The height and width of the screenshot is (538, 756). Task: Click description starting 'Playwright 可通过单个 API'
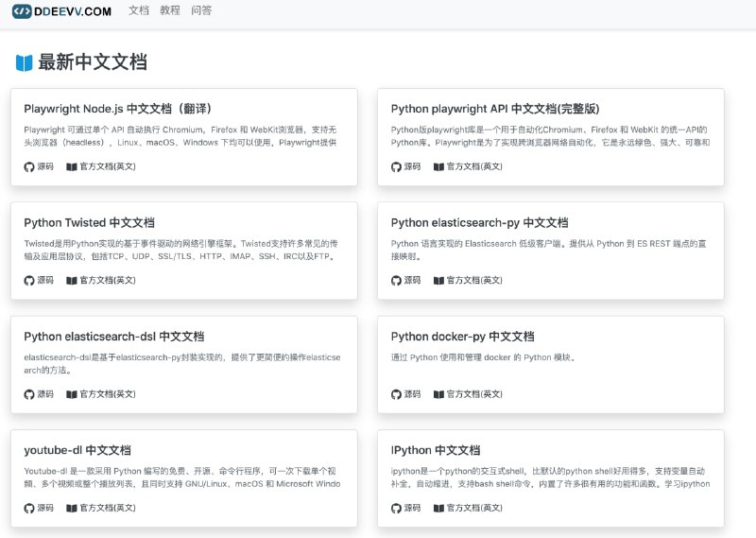pos(180,136)
